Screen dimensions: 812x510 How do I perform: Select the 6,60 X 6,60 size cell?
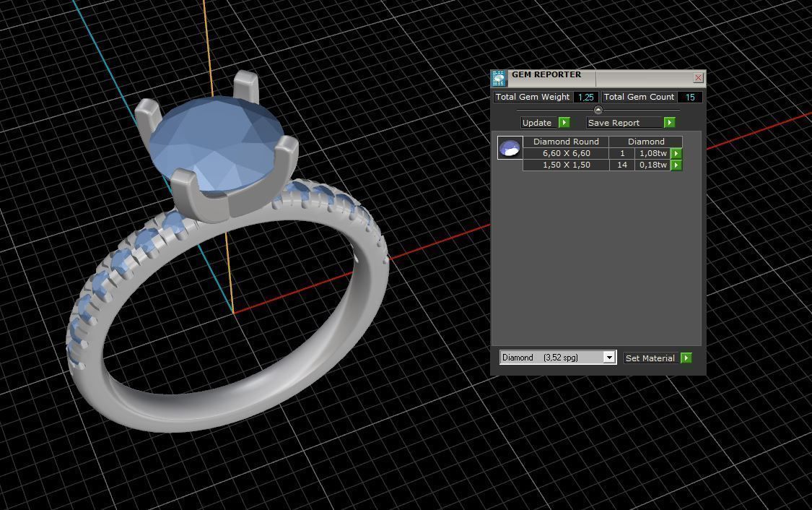[x=566, y=153]
